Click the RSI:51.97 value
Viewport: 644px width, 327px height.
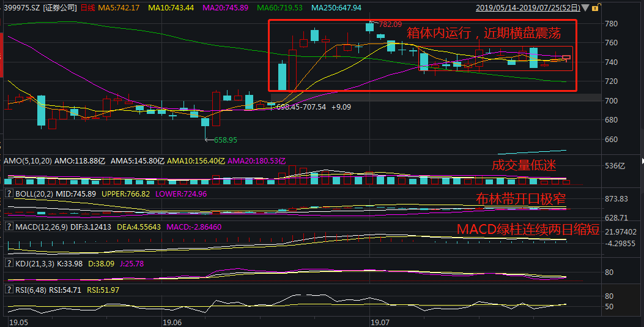[103, 290]
